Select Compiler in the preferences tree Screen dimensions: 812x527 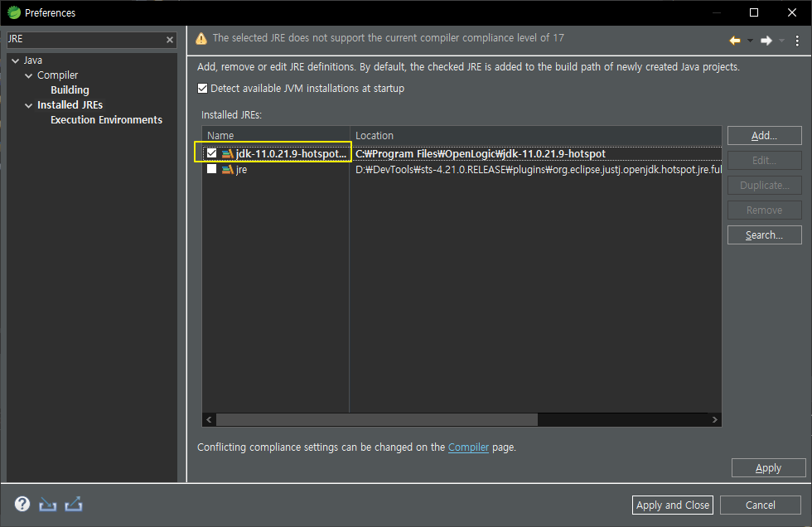click(57, 75)
